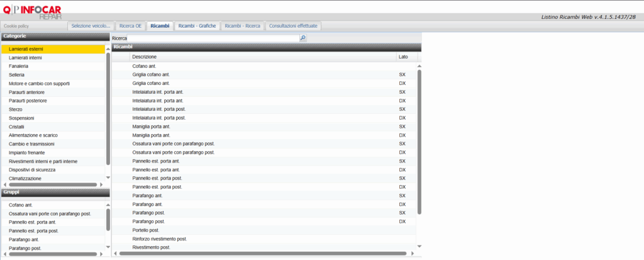The height and width of the screenshot is (260, 644).
Task: Select Parafango post. DX table row
Action: [x=265, y=222]
